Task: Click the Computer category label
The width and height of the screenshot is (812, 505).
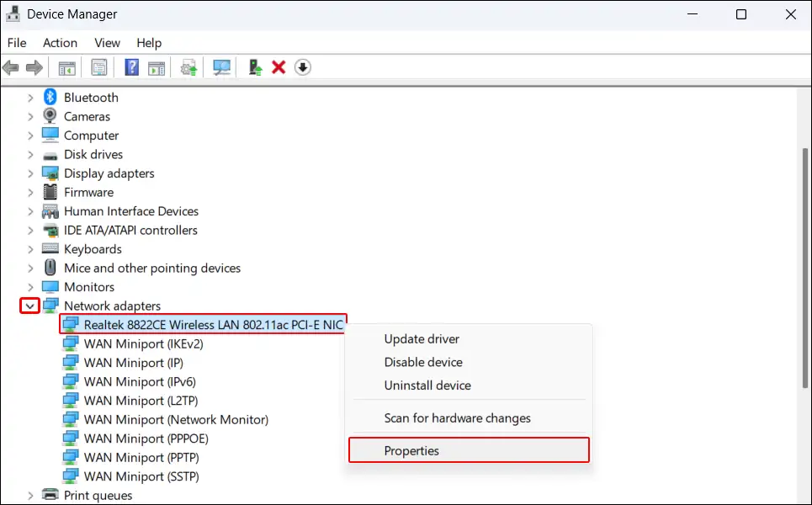Action: [x=91, y=136]
